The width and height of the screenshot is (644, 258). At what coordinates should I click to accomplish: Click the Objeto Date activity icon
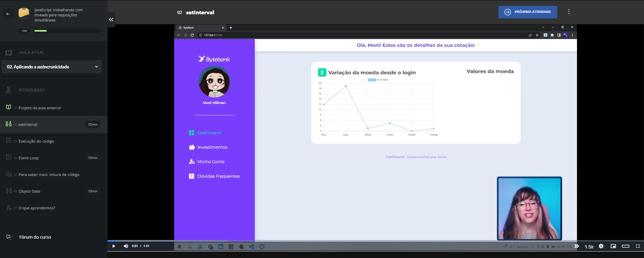point(9,191)
